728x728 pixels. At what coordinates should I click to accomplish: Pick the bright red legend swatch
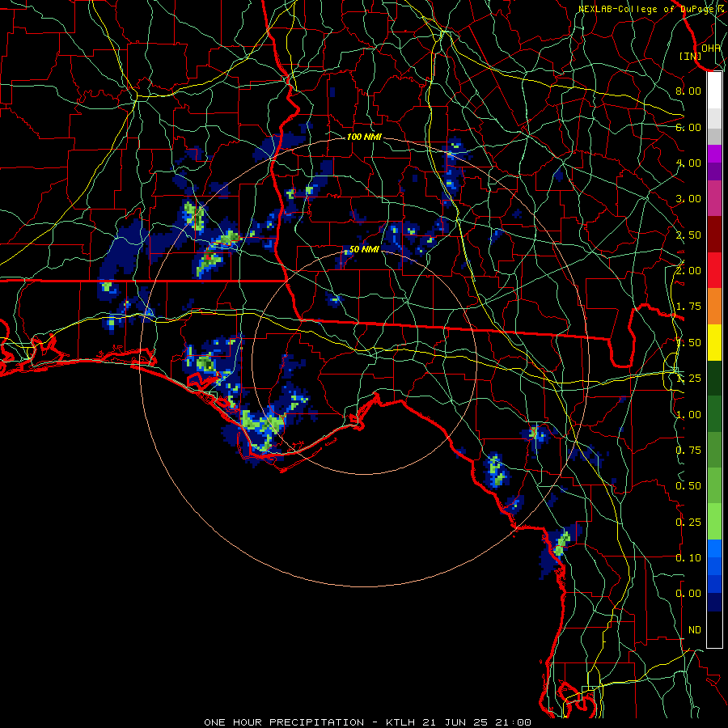coord(714,270)
